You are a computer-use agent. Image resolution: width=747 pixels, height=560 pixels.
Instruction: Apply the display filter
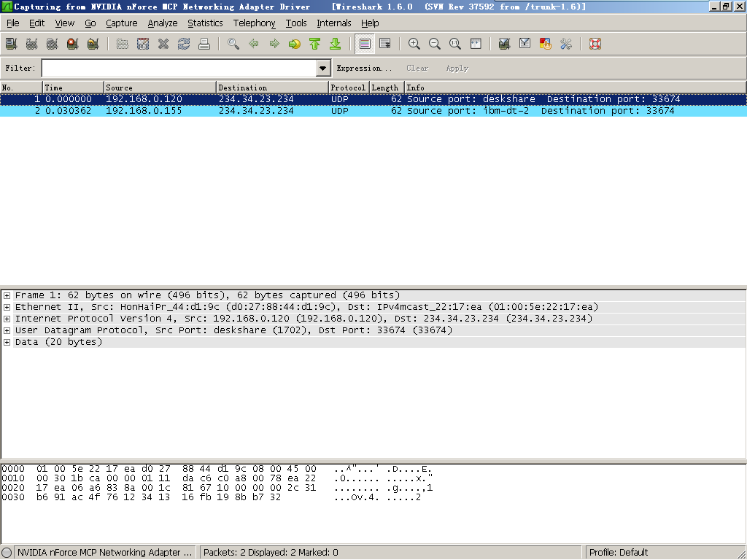[457, 68]
